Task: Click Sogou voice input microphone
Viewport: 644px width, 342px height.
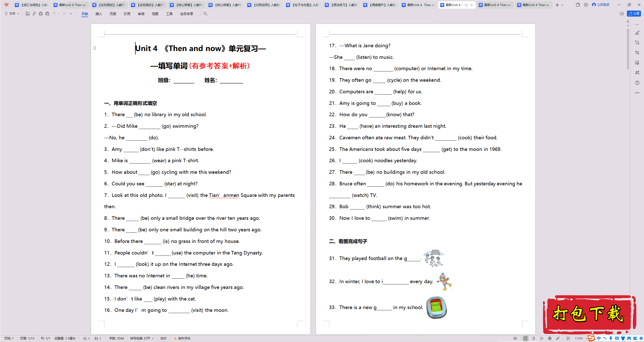Action: [x=611, y=338]
